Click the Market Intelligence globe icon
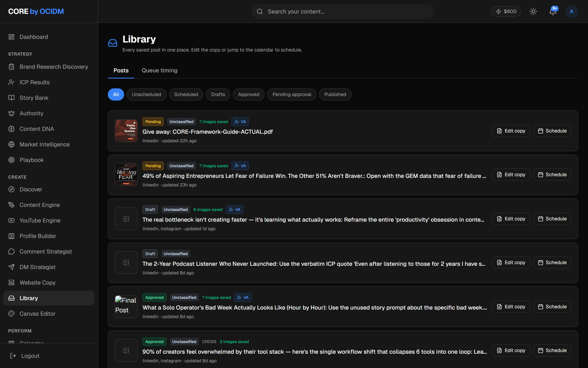Viewport: 588px width, 368px height. tap(11, 144)
